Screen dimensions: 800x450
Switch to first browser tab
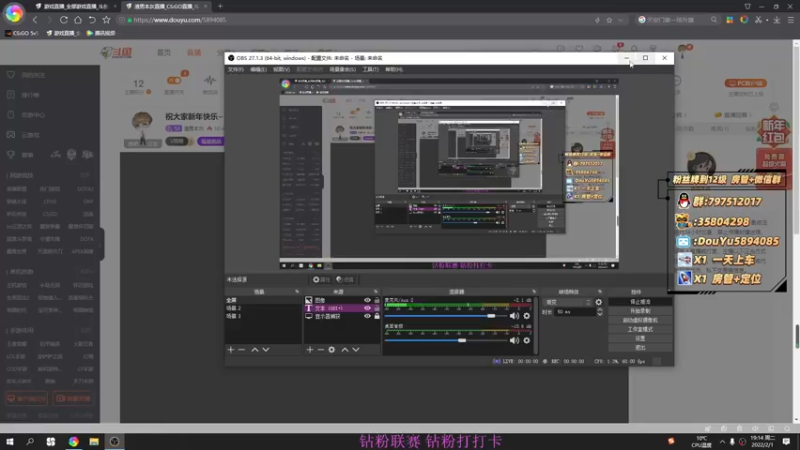[x=74, y=6]
